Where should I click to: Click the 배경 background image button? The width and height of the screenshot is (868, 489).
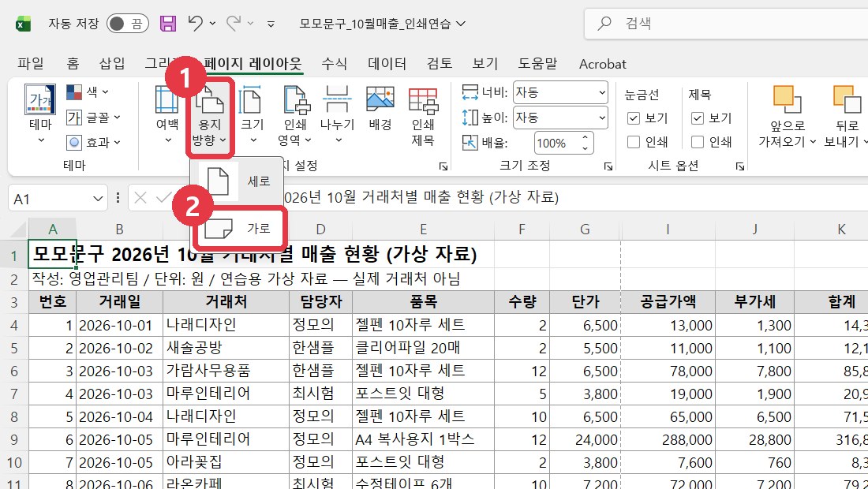pyautogui.click(x=380, y=108)
